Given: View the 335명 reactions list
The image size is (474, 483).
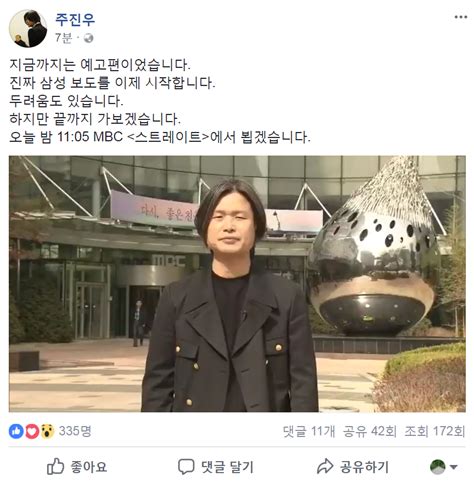Looking at the screenshot, I should pyautogui.click(x=75, y=431).
